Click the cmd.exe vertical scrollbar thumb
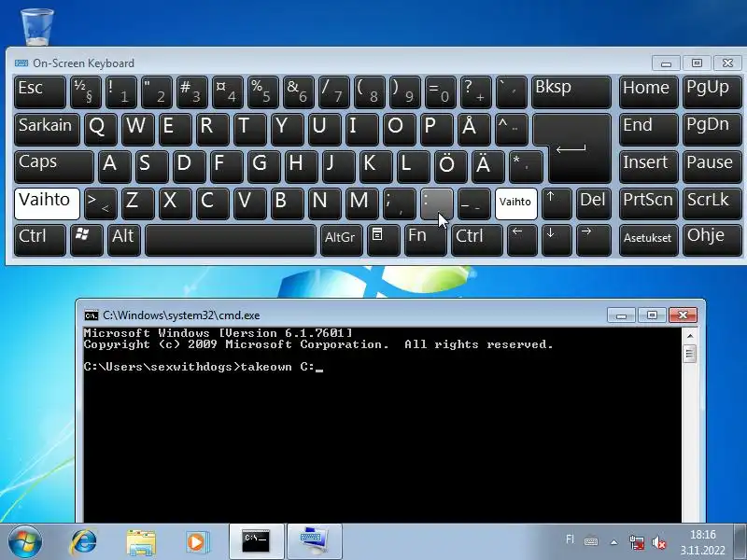 (689, 354)
